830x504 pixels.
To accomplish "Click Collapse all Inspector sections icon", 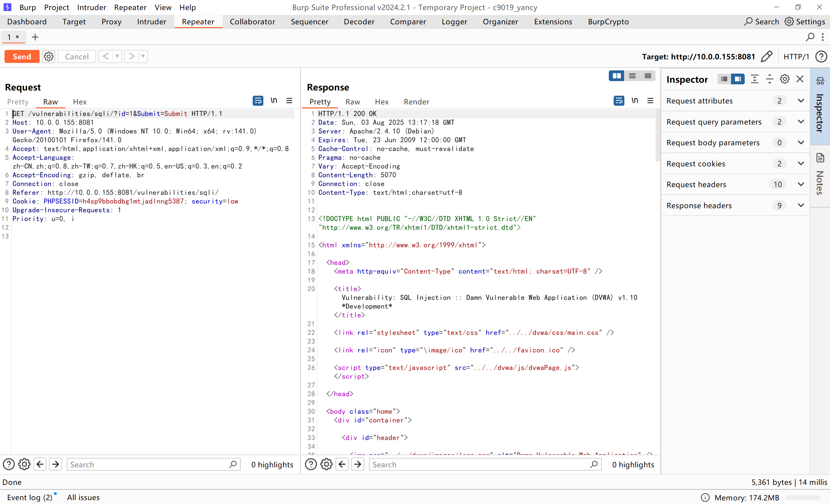I will point(769,79).
